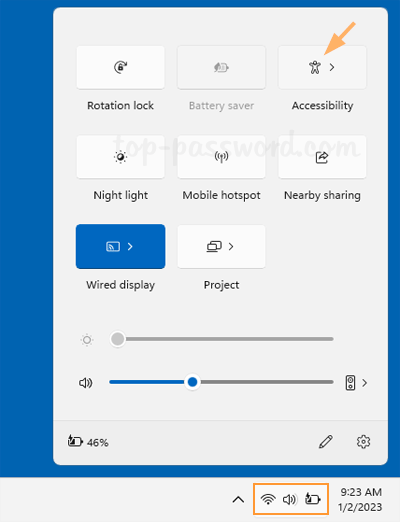Open battery status showing 46%
The height and width of the screenshot is (522, 400).
88,442
